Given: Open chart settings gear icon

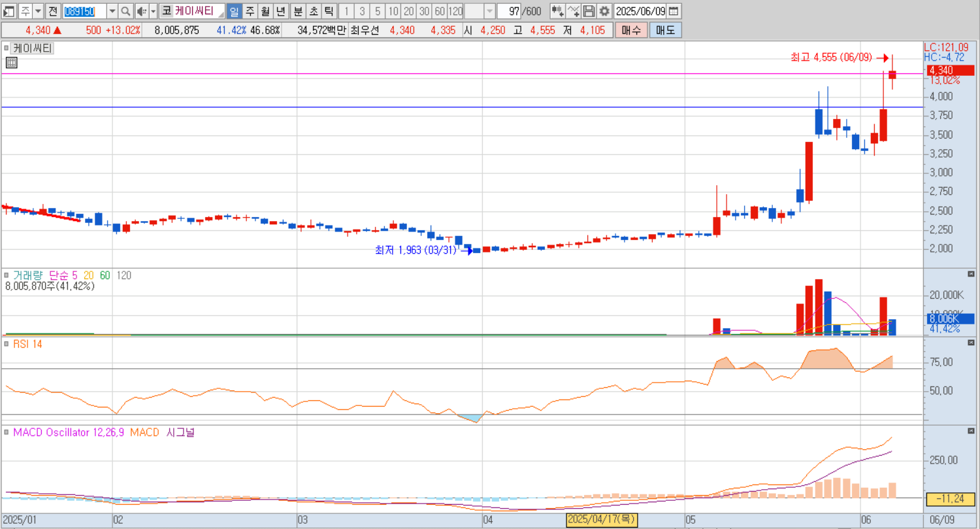Looking at the screenshot, I should coord(604,11).
